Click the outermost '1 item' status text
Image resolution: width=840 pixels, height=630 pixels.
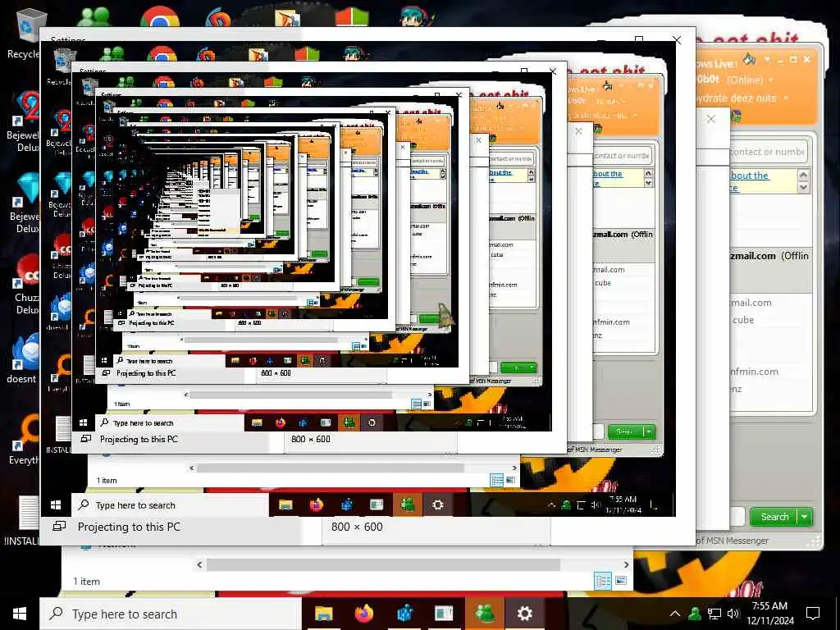coord(86,582)
